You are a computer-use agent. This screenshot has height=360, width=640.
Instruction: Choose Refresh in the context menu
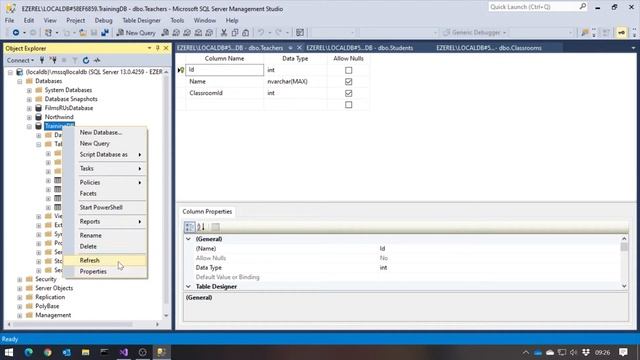[x=106, y=260]
